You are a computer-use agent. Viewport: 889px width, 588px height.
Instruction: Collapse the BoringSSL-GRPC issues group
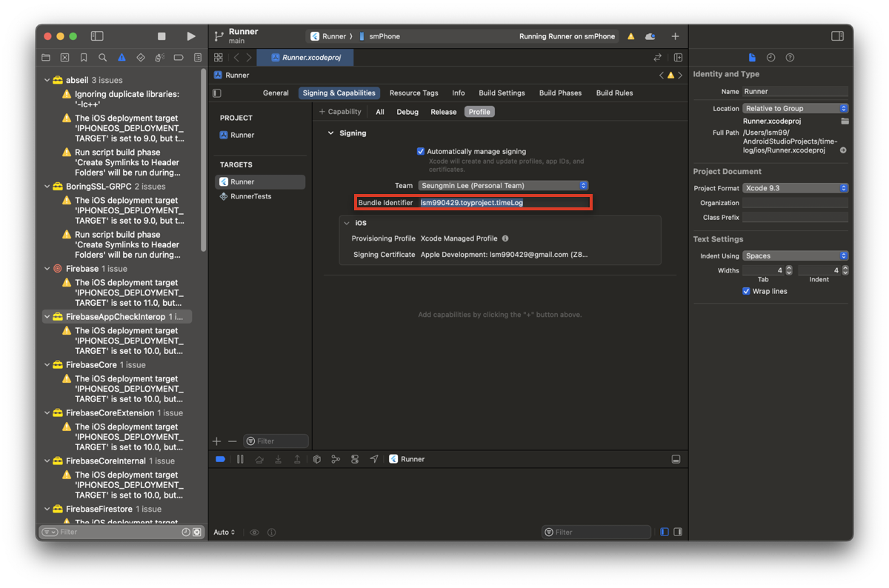pyautogui.click(x=47, y=187)
